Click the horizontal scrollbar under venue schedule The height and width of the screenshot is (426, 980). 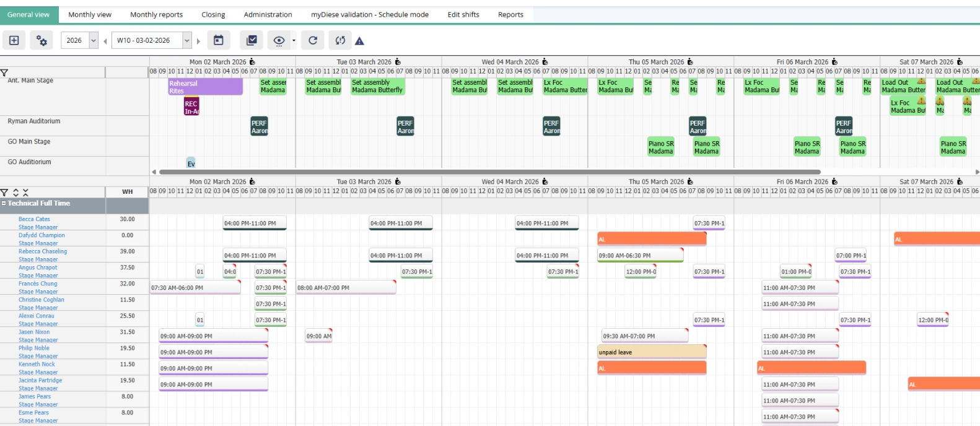point(489,172)
